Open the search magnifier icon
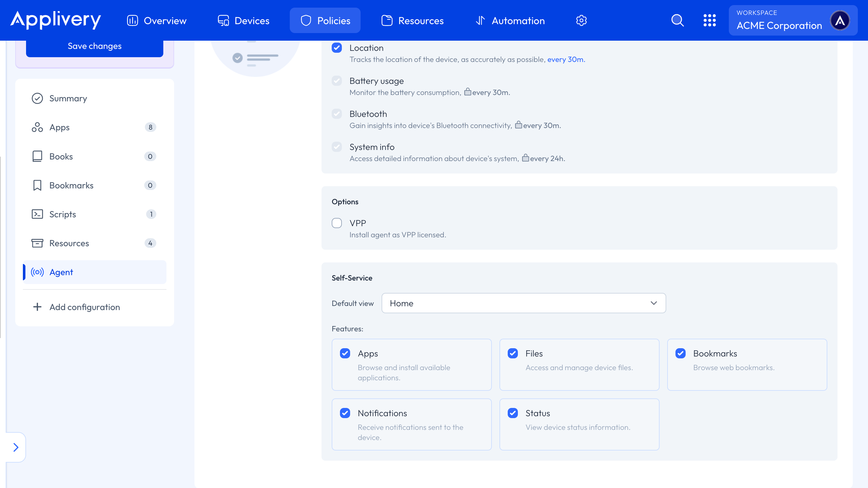The image size is (868, 488). (677, 21)
